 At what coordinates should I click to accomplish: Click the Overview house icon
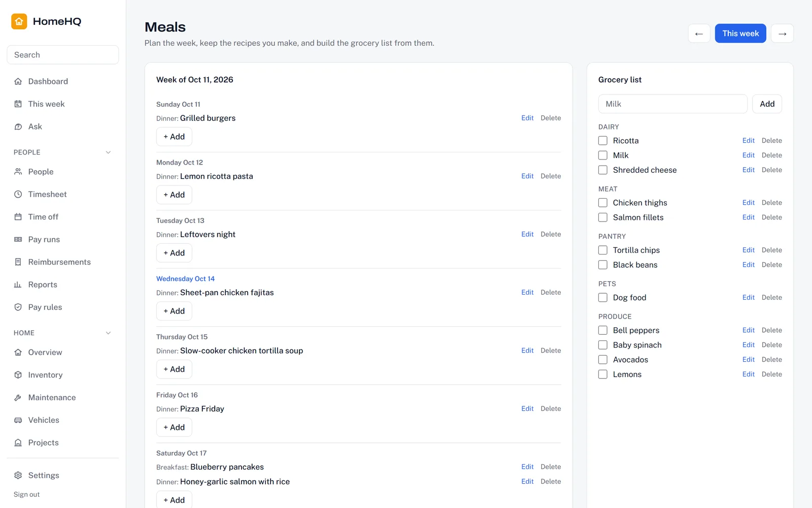[18, 353]
